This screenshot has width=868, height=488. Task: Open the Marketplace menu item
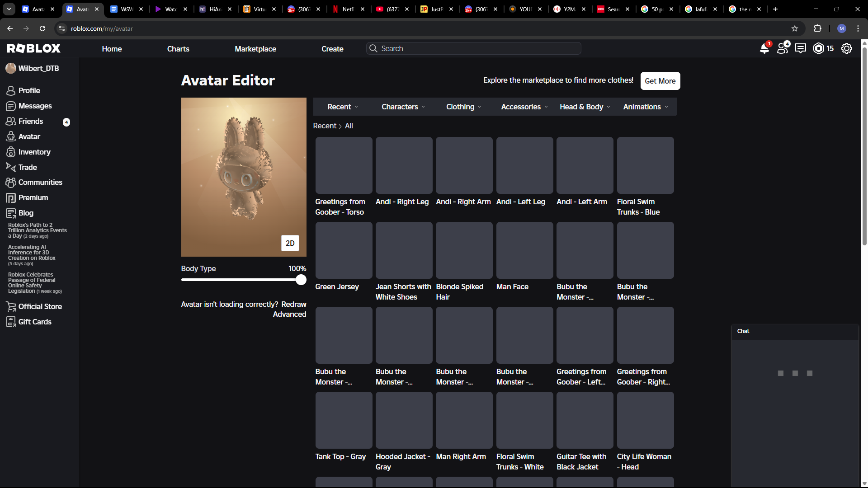click(x=255, y=49)
